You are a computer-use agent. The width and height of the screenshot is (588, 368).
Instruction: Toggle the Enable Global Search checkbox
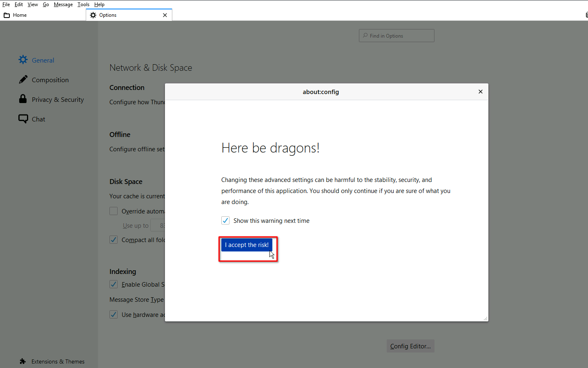click(x=114, y=285)
